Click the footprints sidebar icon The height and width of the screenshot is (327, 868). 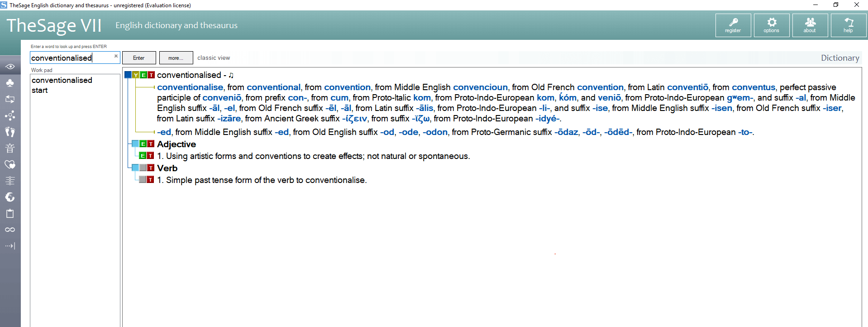10,132
